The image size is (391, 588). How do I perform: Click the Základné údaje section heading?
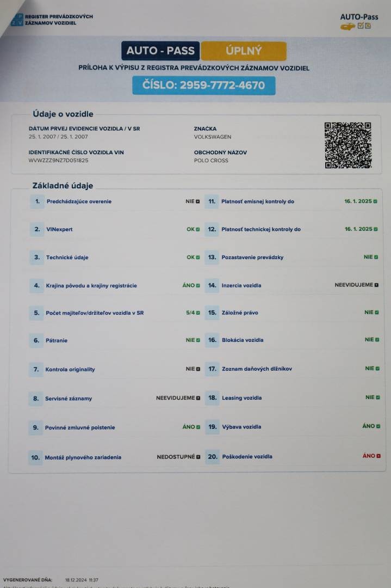click(x=63, y=186)
